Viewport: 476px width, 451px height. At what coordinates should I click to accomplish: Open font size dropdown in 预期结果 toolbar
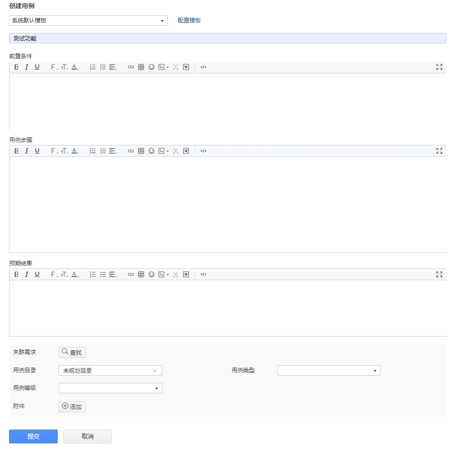coord(65,274)
